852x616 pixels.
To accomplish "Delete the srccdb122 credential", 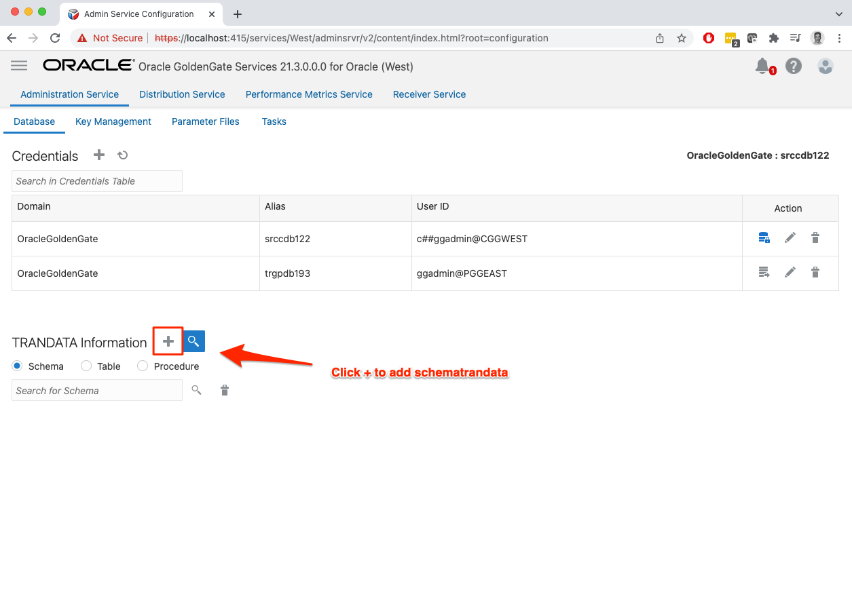I will click(x=815, y=238).
